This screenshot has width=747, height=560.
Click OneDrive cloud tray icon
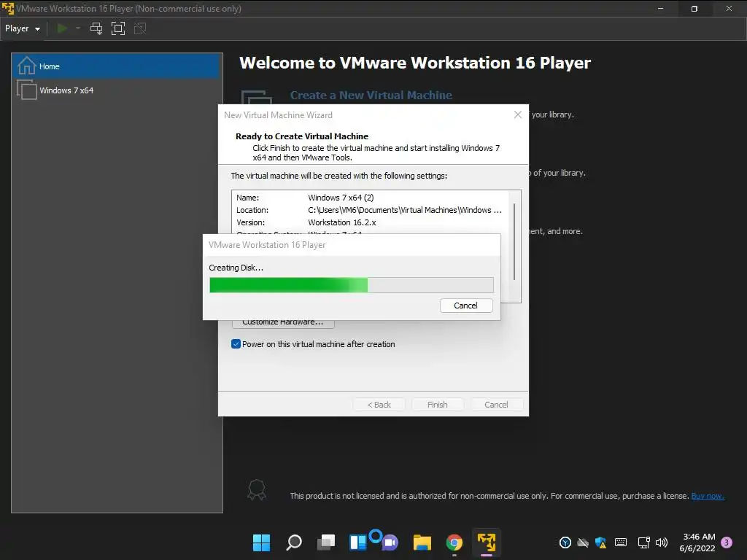(583, 542)
